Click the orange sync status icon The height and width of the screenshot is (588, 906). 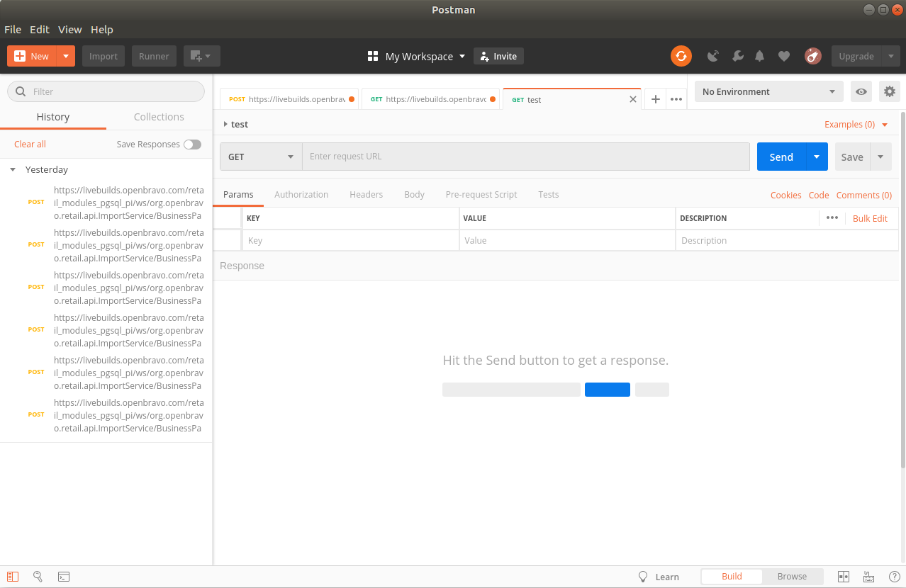click(x=681, y=56)
